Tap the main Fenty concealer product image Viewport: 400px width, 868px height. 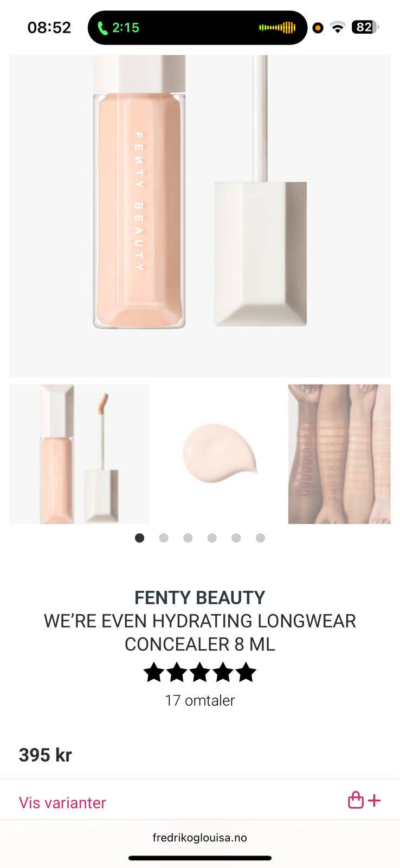pos(200,216)
